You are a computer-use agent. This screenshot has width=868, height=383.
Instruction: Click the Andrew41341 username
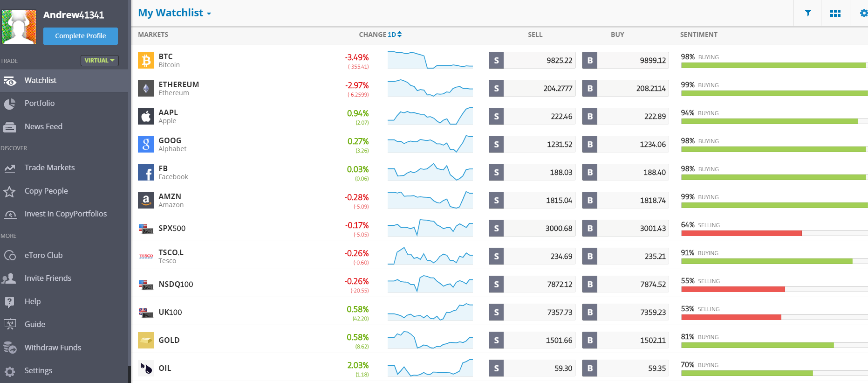[74, 15]
